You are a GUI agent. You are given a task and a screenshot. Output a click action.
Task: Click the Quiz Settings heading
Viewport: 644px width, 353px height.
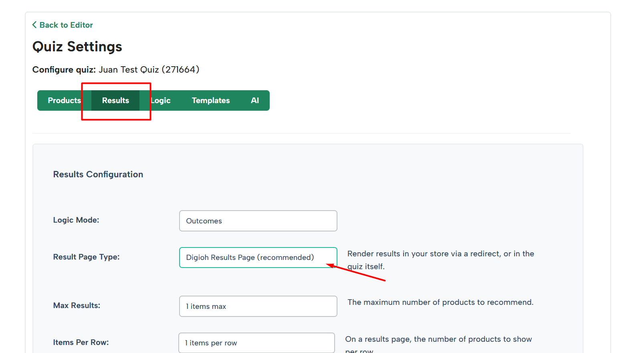[x=77, y=47]
